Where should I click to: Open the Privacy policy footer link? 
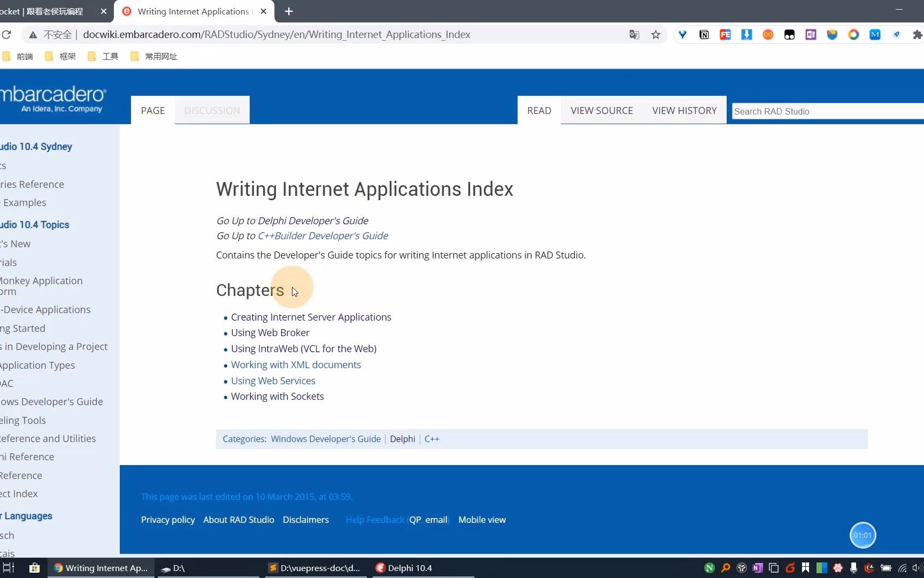(168, 520)
